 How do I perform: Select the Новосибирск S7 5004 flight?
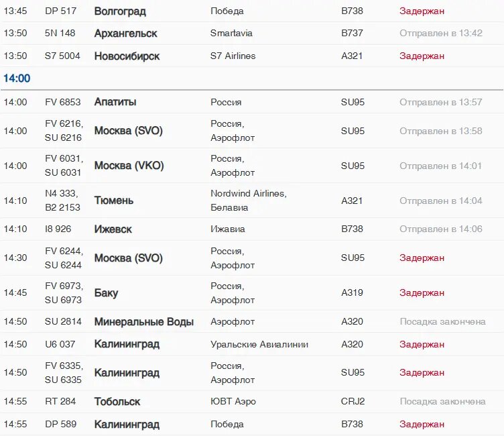coord(127,56)
